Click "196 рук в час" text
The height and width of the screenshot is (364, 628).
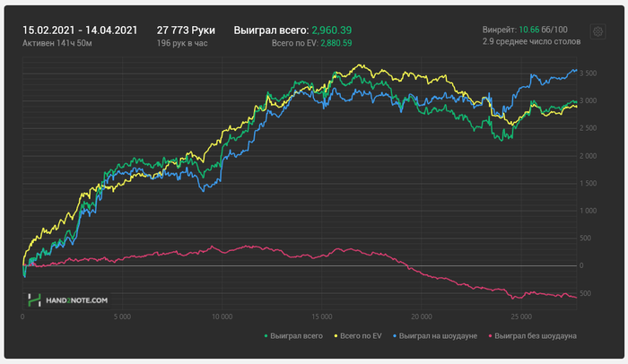[182, 43]
